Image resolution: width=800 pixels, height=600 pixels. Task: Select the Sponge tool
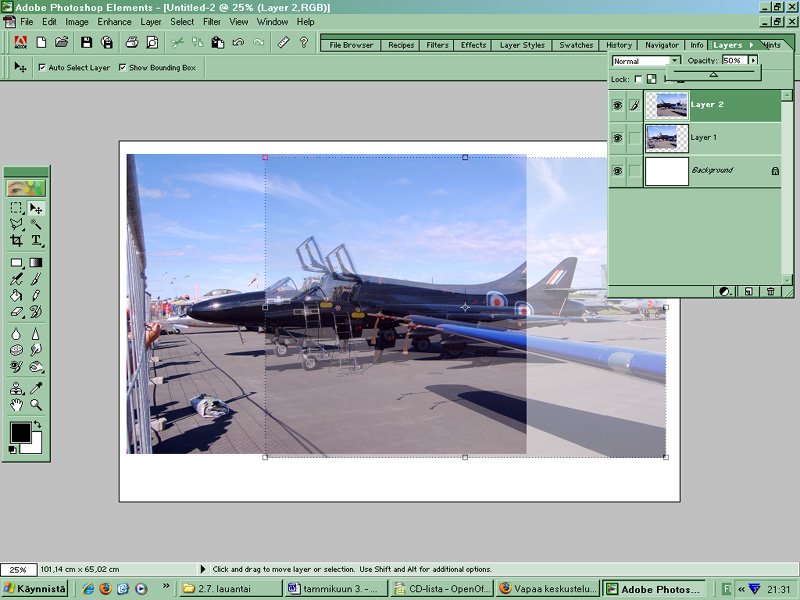(x=16, y=350)
